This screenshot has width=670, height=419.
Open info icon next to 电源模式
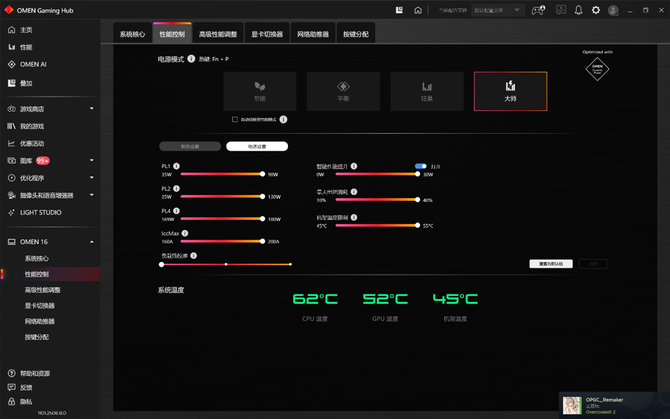(x=191, y=59)
